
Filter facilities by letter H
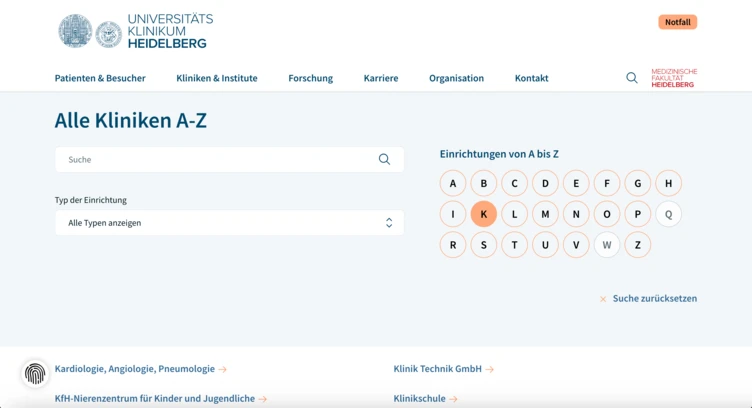pos(668,183)
